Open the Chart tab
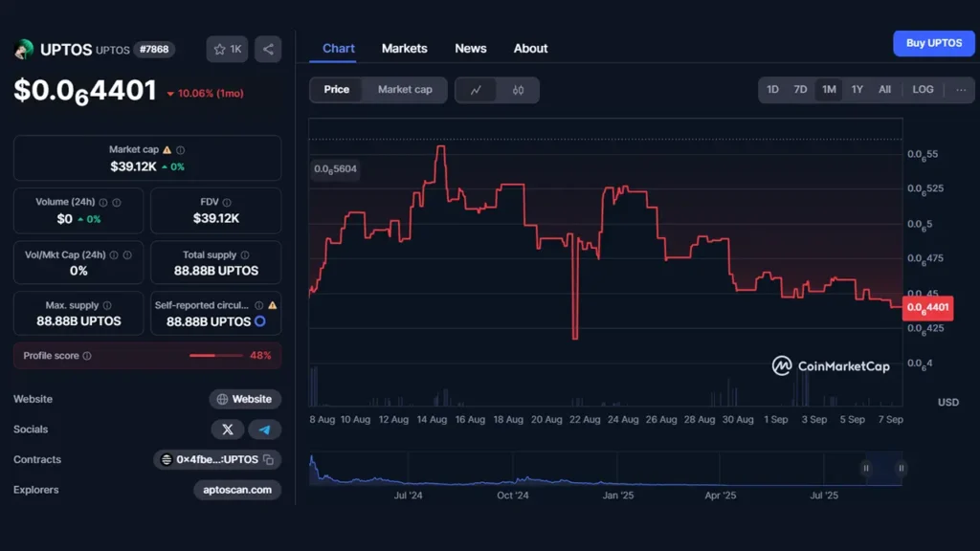 (339, 49)
